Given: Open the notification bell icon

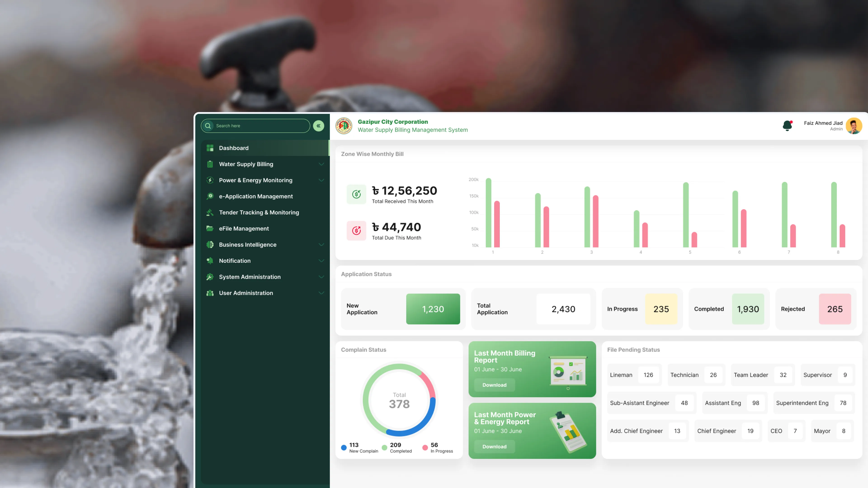Looking at the screenshot, I should coord(787,126).
